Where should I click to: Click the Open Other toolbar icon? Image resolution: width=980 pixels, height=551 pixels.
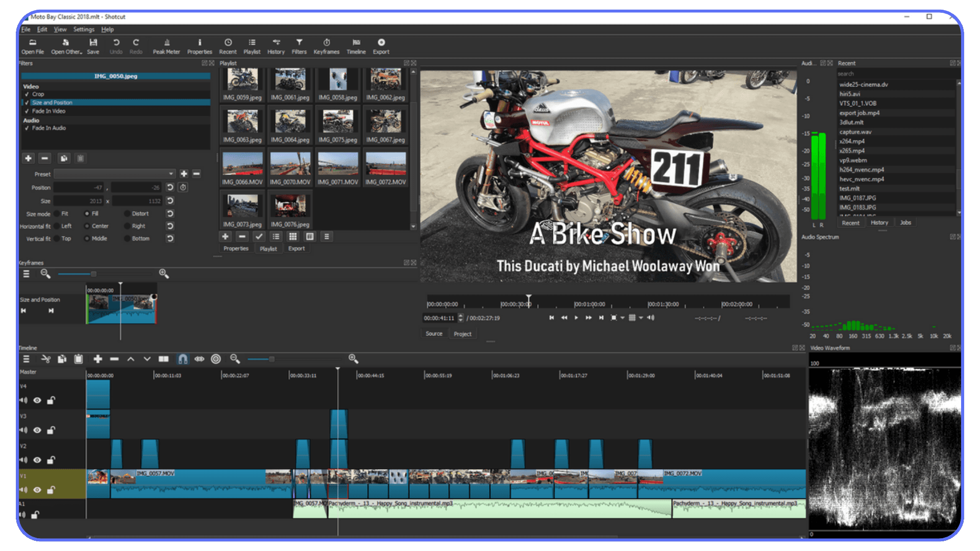click(x=66, y=46)
